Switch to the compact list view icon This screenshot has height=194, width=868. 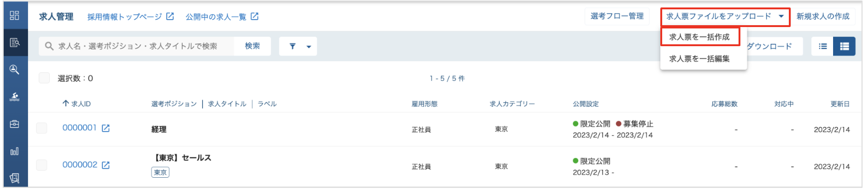823,46
